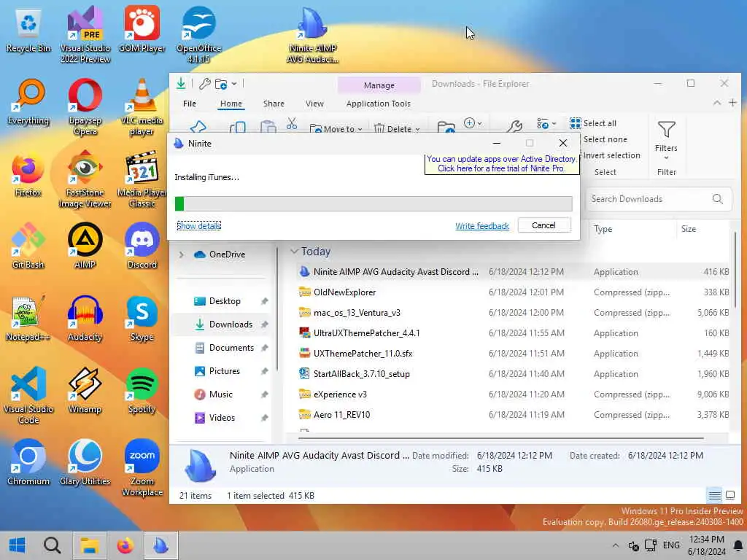The image size is (747, 560).
Task: Show hidden system tray icons chevron
Action: [x=616, y=545]
